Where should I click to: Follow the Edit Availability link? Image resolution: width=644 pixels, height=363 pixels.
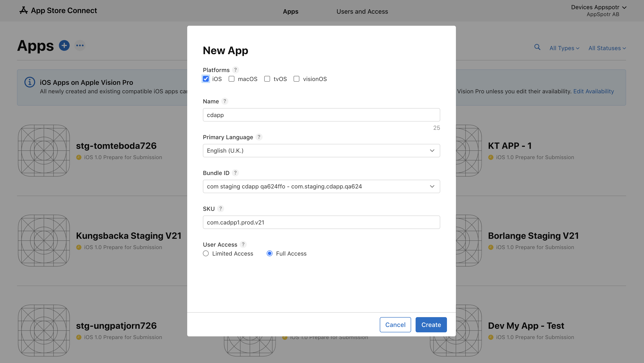(x=593, y=92)
